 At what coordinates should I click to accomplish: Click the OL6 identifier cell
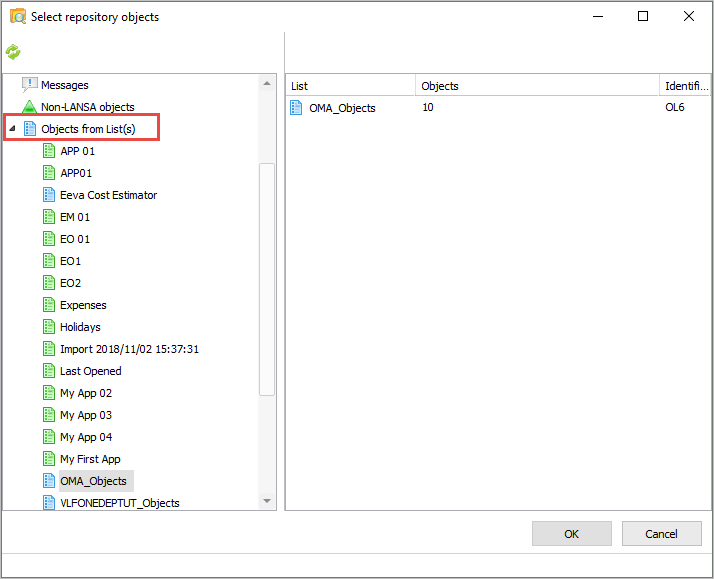tap(674, 107)
